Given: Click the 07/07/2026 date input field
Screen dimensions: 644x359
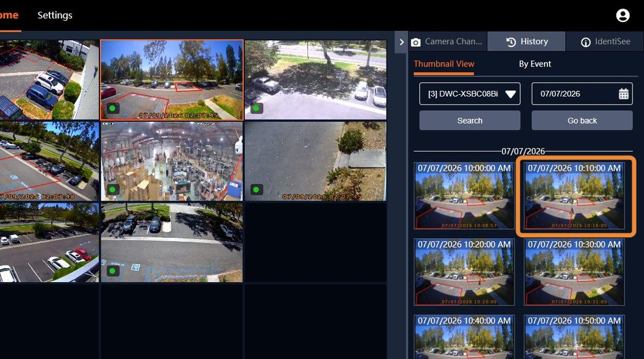Looking at the screenshot, I should [x=582, y=94].
